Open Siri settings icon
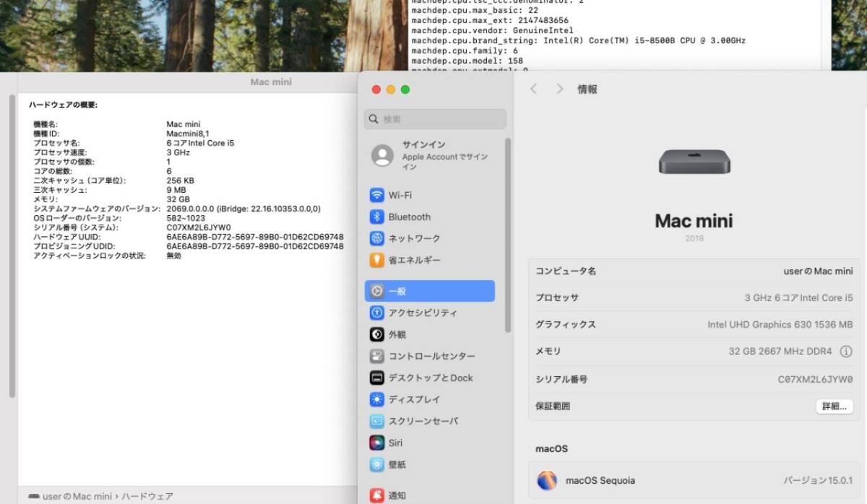This screenshot has width=867, height=504. pyautogui.click(x=376, y=443)
